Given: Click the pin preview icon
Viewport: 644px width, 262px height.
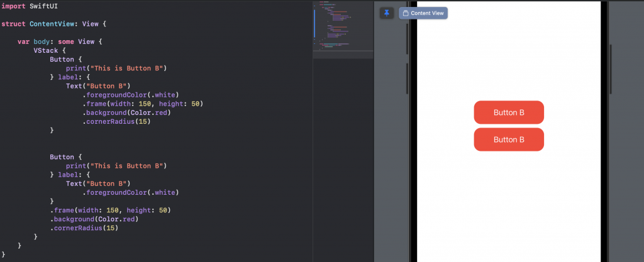Looking at the screenshot, I should pyautogui.click(x=387, y=13).
